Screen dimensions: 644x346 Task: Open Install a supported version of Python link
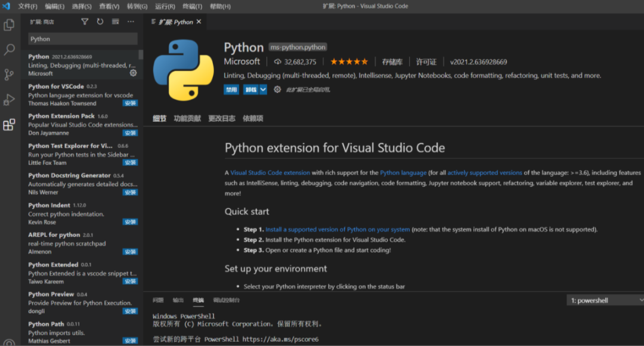point(338,229)
